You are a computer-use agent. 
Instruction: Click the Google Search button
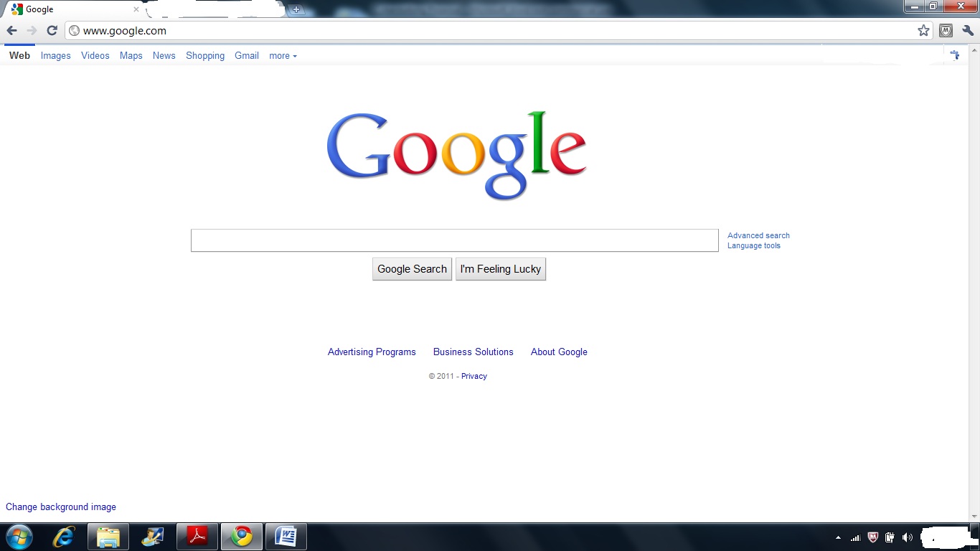[412, 269]
